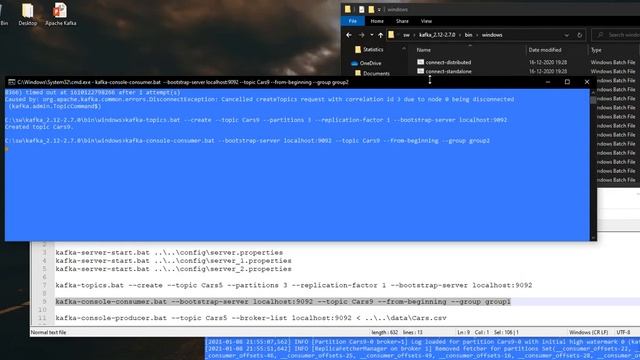
Task: Click the cmd window scrollbar up arrow
Action: [593, 92]
